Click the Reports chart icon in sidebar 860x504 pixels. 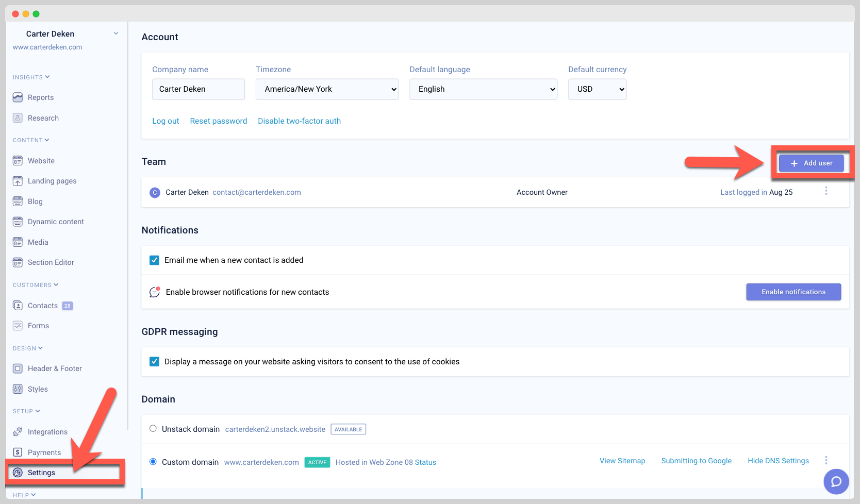tap(18, 97)
